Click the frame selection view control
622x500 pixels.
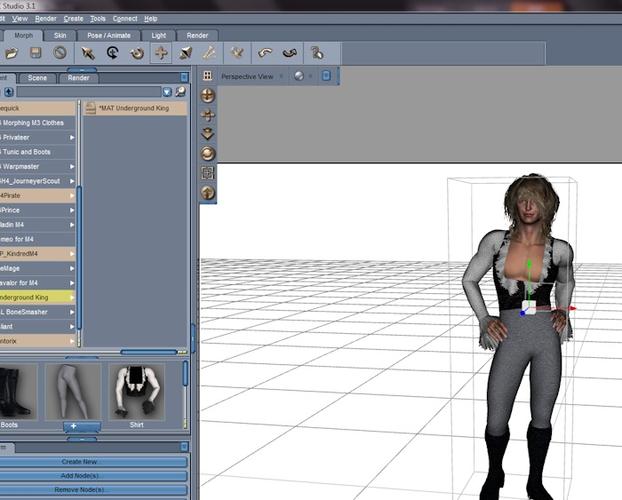pyautogui.click(x=208, y=173)
